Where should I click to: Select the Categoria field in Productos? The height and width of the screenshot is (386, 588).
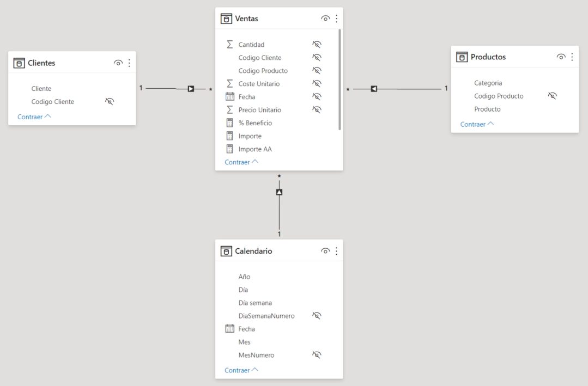coord(488,83)
